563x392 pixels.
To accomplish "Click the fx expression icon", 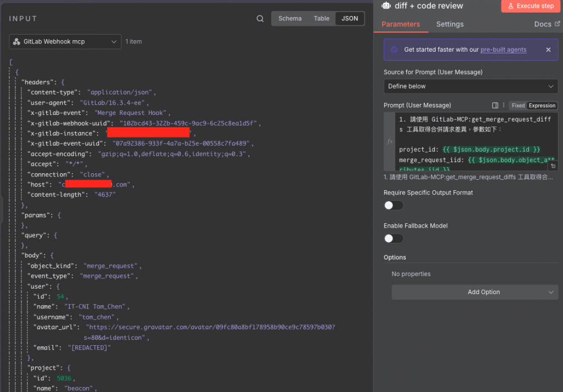I will click(390, 141).
